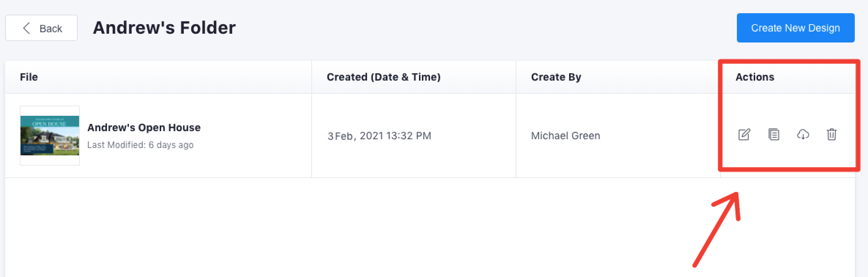Open the Open House flyer thumbnail
Image resolution: width=868 pixels, height=277 pixels.
point(50,136)
